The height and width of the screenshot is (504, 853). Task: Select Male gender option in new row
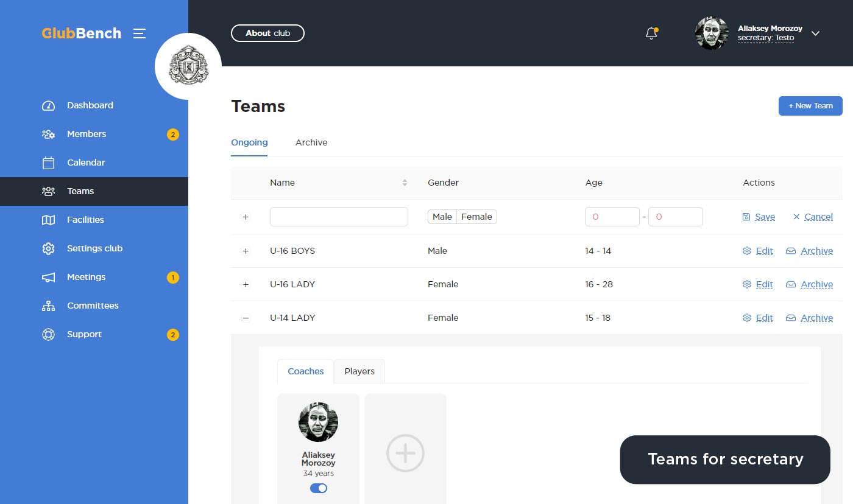pyautogui.click(x=442, y=217)
